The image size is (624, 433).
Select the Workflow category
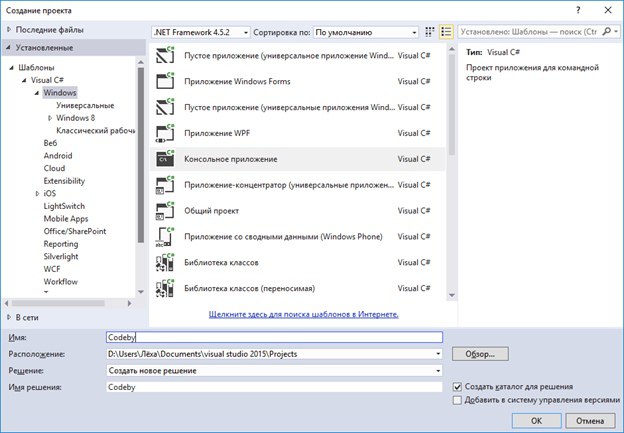click(60, 282)
